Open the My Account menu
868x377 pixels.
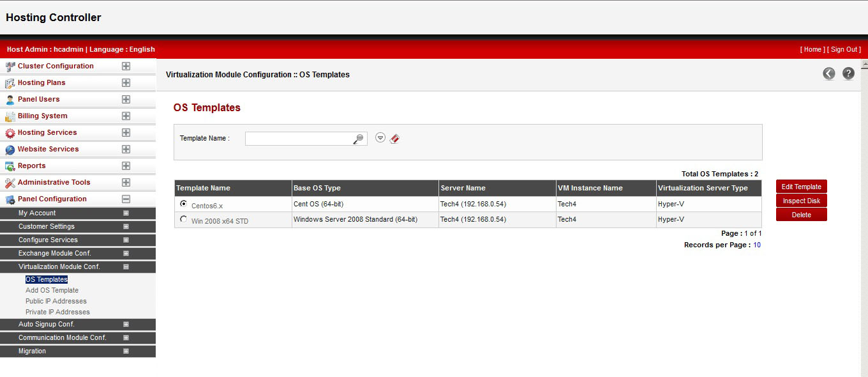[x=37, y=213]
